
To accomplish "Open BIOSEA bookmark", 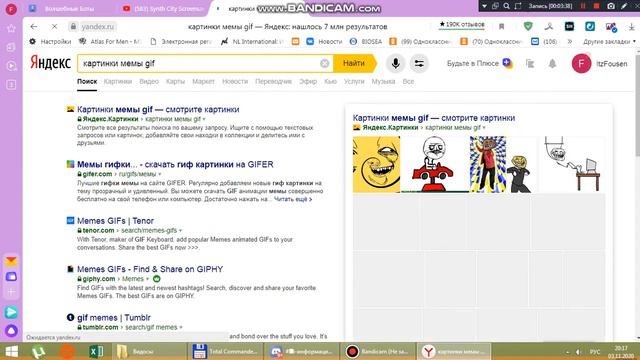I will click(366, 42).
